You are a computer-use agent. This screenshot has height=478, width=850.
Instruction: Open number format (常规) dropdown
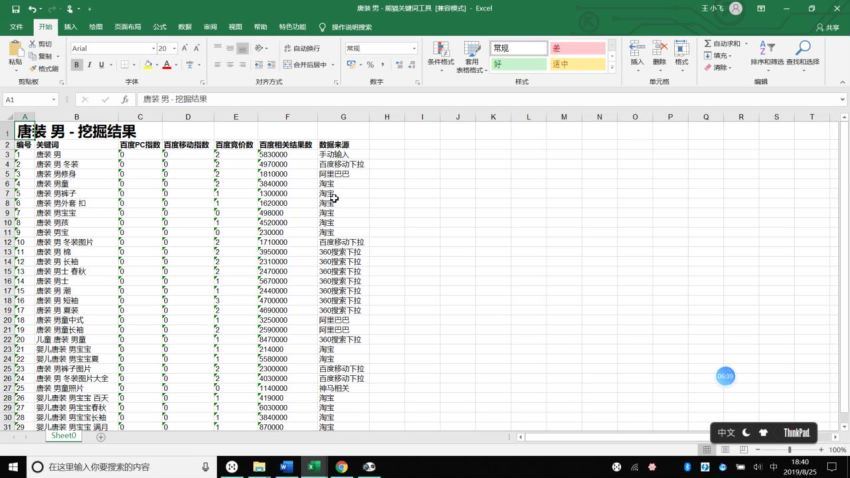pyautogui.click(x=414, y=48)
